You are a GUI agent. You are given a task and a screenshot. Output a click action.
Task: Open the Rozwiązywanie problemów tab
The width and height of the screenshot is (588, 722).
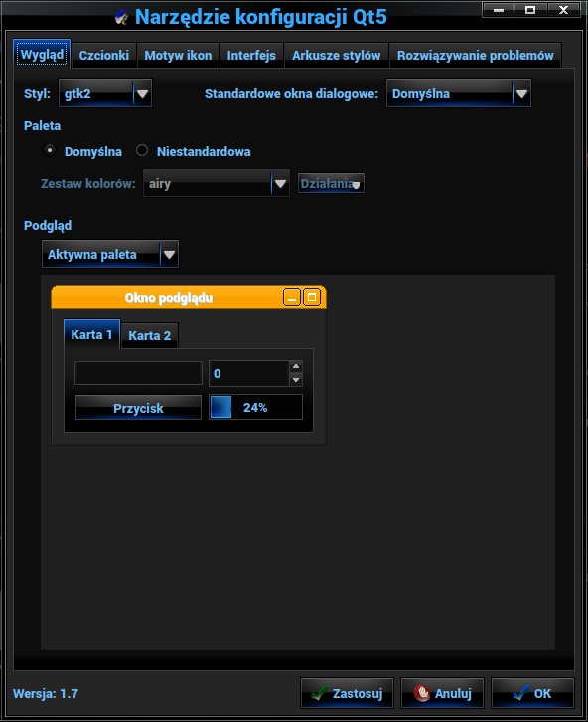point(475,56)
